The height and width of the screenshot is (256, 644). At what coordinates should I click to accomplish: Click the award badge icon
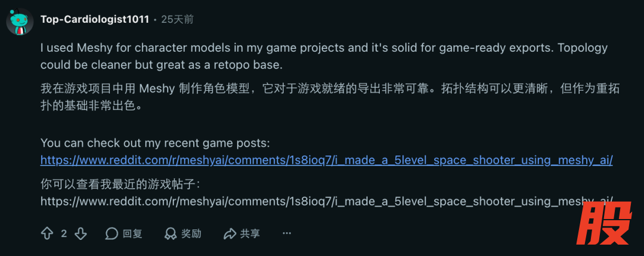point(171,233)
